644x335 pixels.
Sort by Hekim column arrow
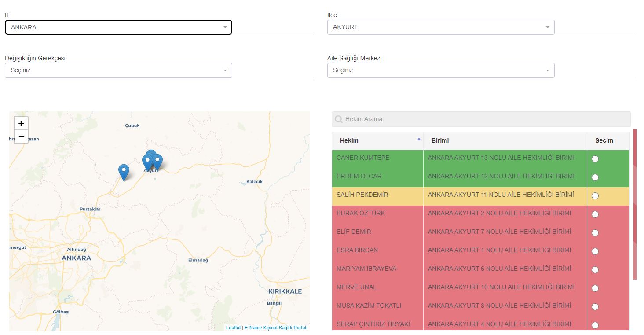coord(419,139)
